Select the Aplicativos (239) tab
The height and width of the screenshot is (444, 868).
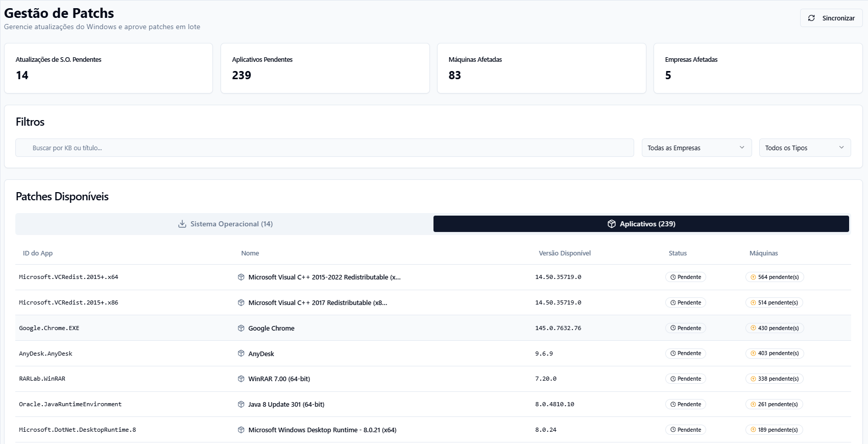click(641, 224)
